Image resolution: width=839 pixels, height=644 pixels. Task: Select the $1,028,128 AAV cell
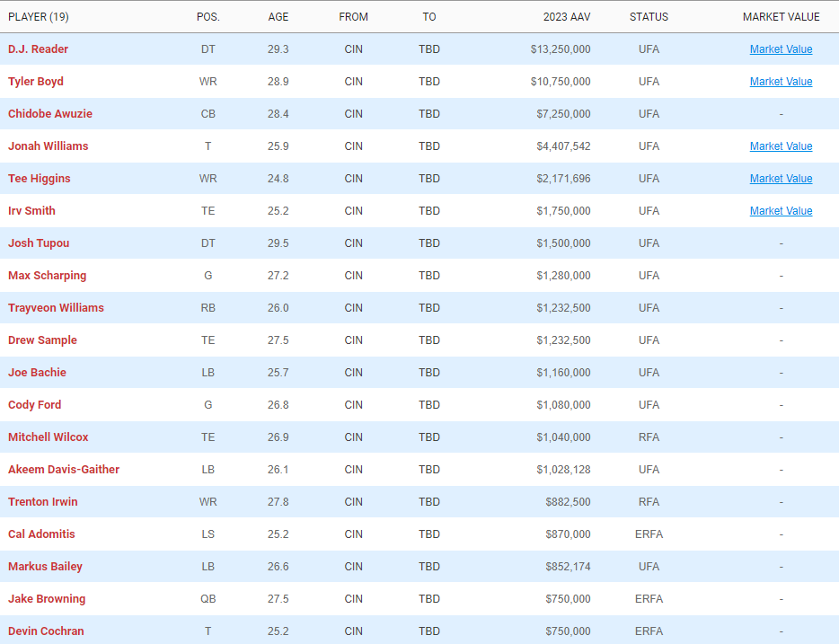point(563,470)
